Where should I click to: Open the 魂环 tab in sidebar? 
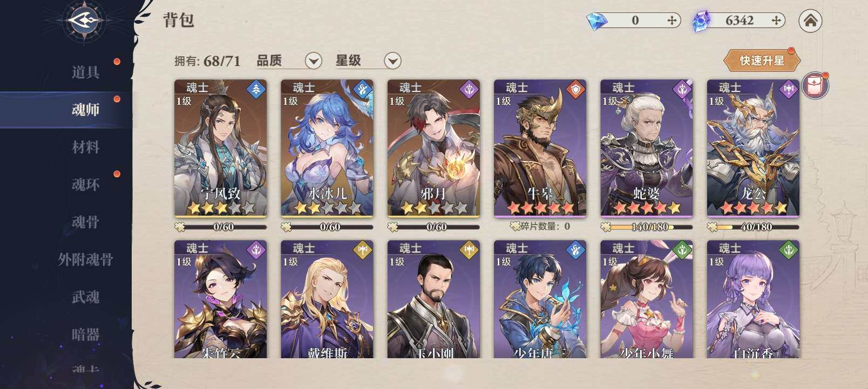coord(85,184)
